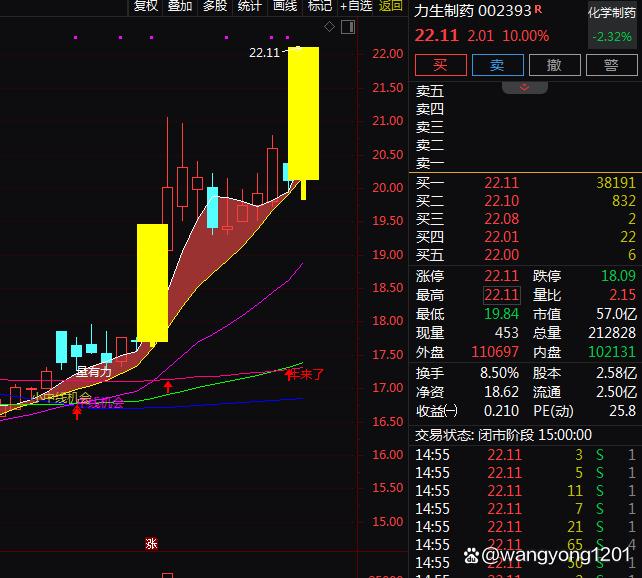
Task: Add stock via +自选 button
Action: pyautogui.click(x=356, y=6)
